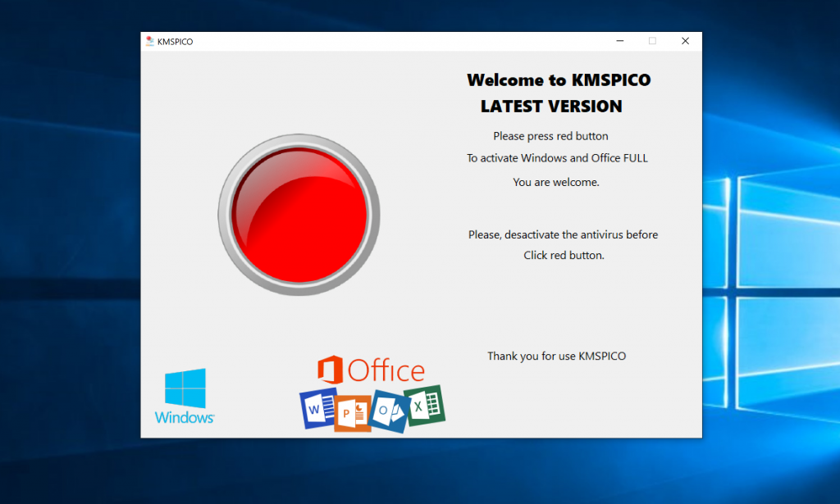Click the KMSPICO window title text

pyautogui.click(x=176, y=42)
